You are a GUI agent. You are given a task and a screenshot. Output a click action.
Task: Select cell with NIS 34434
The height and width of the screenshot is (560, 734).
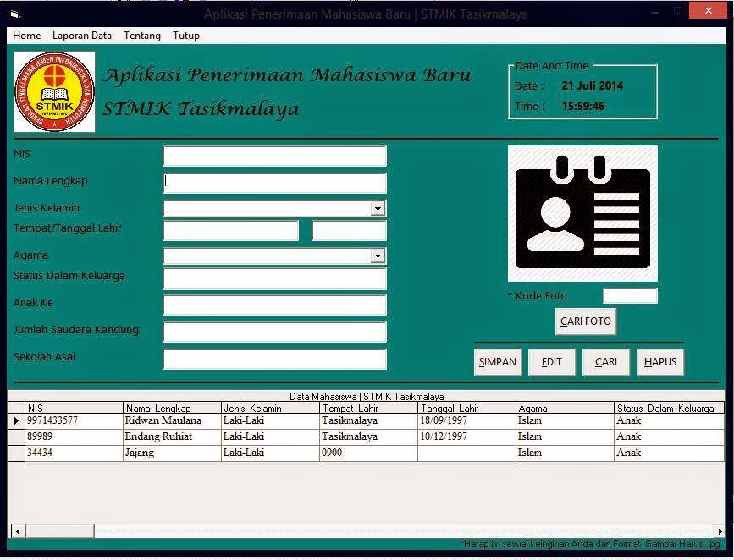pos(74,453)
